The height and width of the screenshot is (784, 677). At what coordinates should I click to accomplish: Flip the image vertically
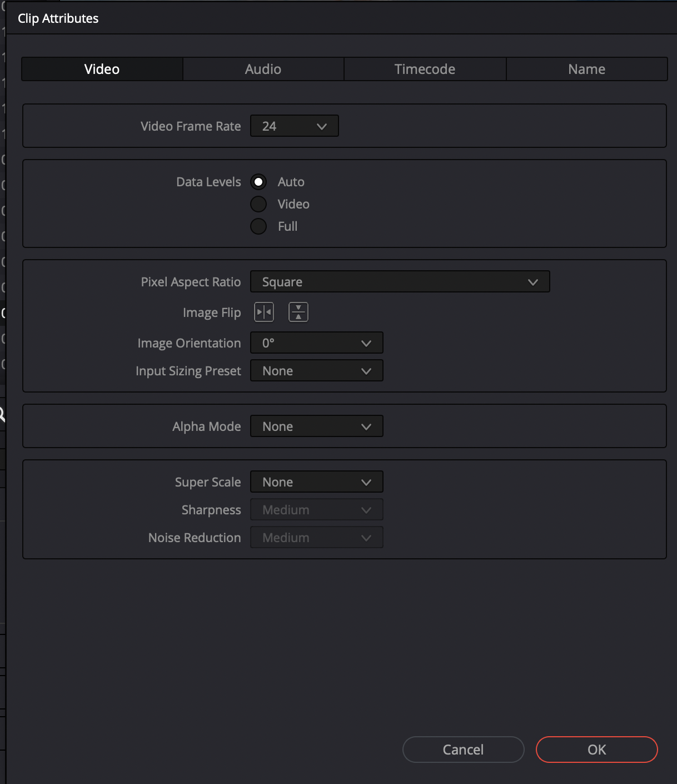pyautogui.click(x=298, y=312)
